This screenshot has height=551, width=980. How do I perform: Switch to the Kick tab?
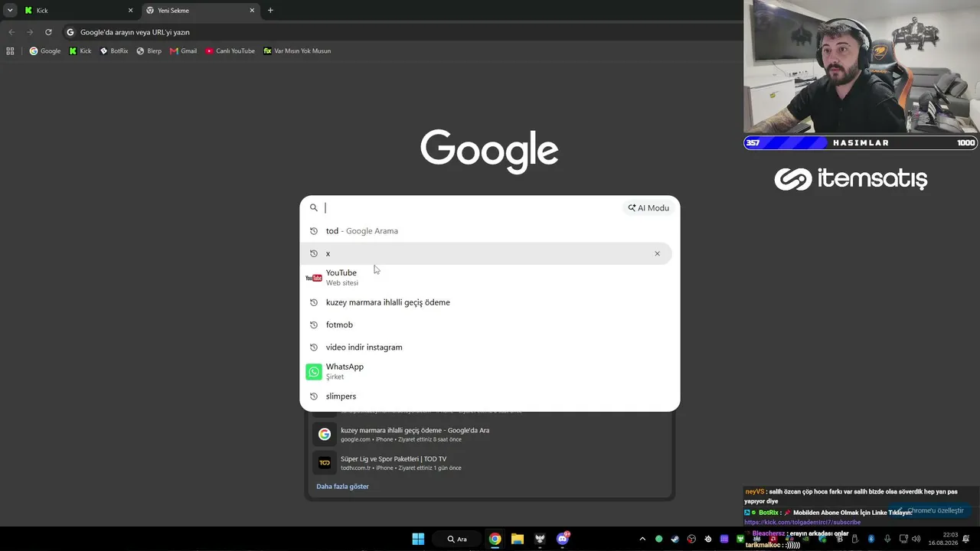coord(78,11)
